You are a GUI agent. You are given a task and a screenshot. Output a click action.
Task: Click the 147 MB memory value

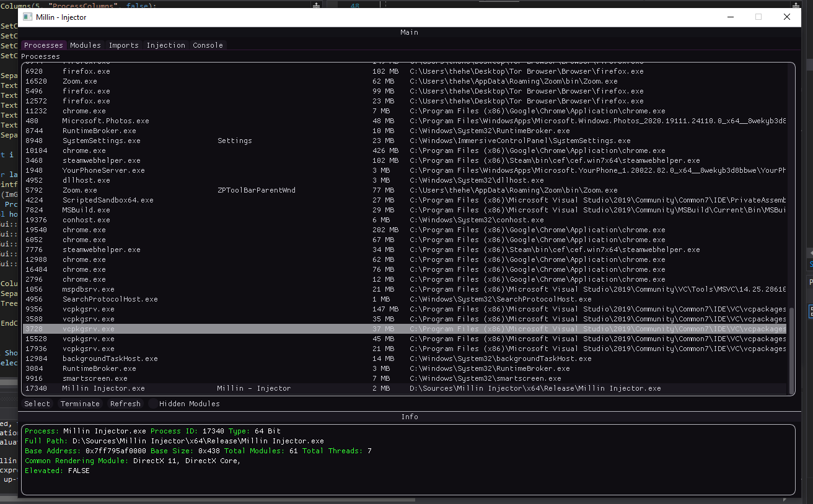point(385,309)
